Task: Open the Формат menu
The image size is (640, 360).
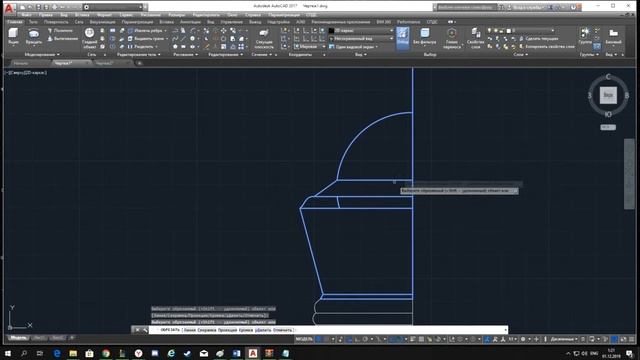Action: (x=104, y=15)
